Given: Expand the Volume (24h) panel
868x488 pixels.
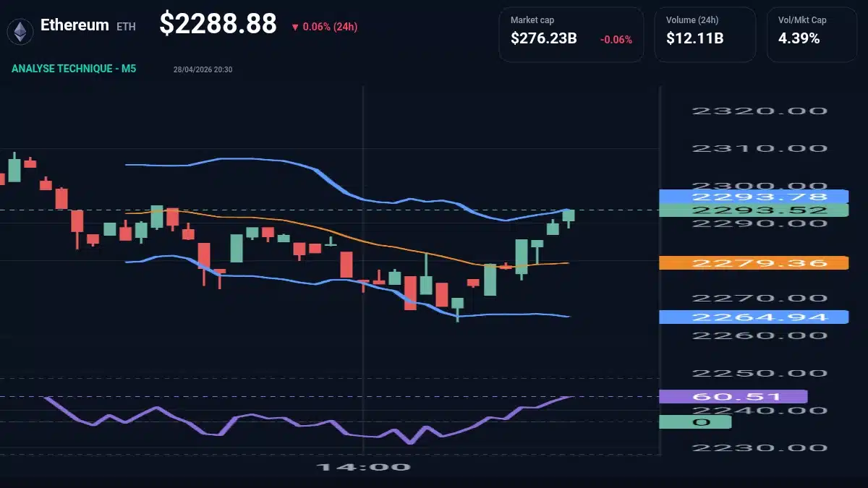Looking at the screenshot, I should coord(705,34).
